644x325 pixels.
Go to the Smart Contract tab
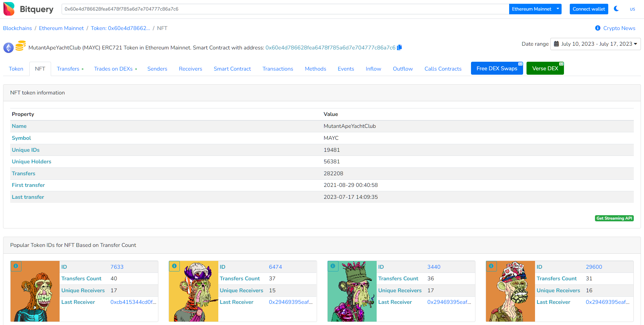click(232, 69)
